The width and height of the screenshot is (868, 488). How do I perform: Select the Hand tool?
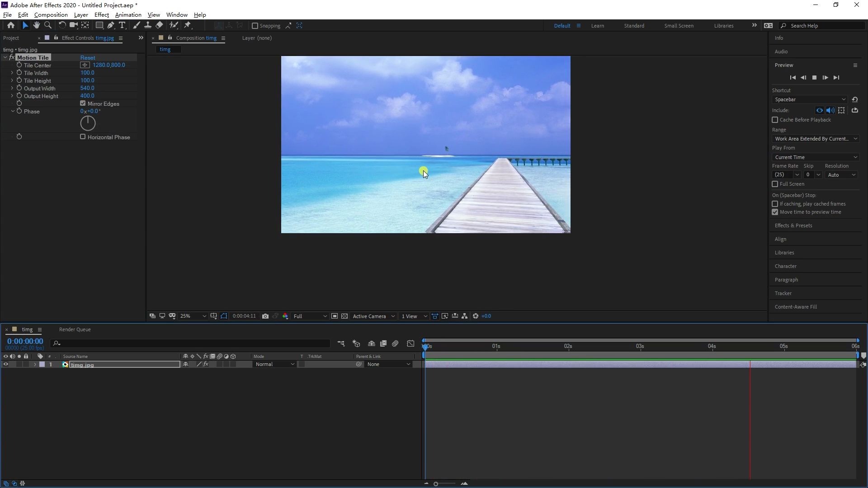37,25
